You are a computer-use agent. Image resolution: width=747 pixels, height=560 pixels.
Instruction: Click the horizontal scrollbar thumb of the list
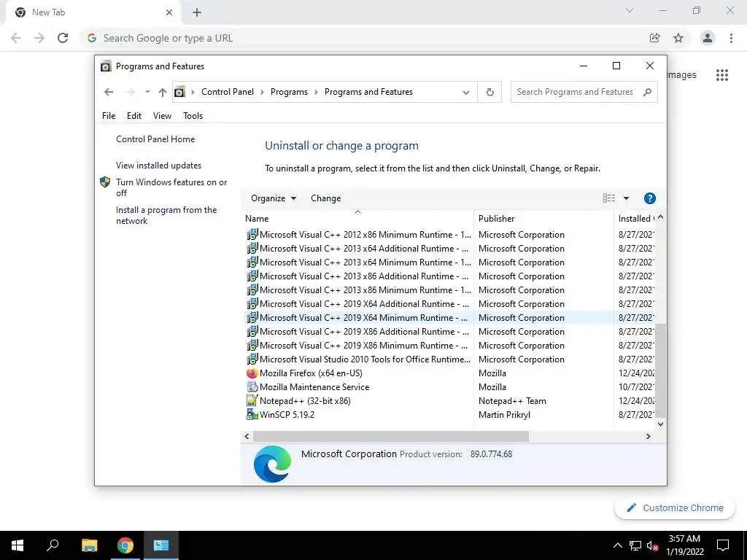391,436
